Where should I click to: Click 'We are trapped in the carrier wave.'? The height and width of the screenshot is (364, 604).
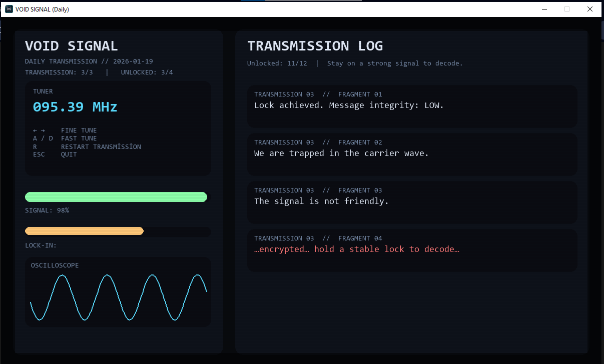(342, 153)
